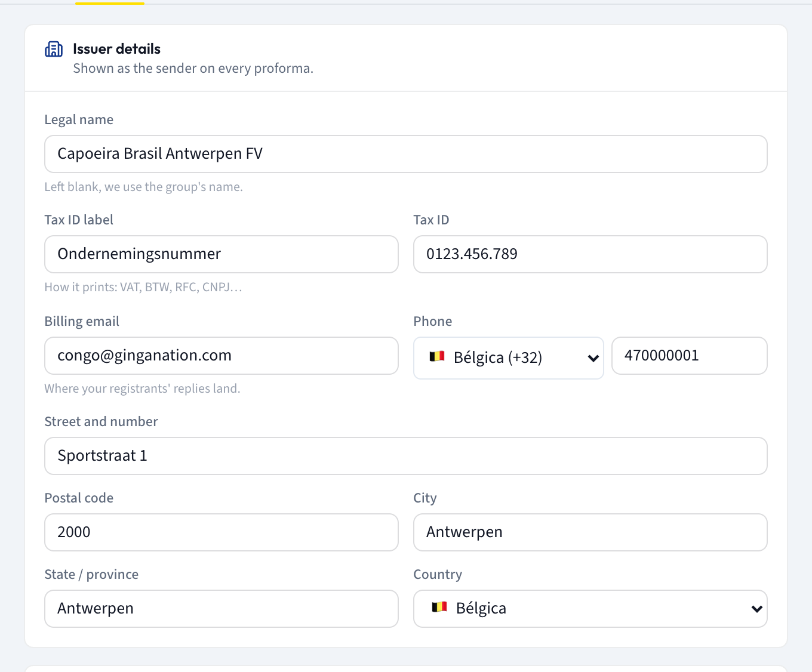Focus the Tax ID label field

pos(222,254)
